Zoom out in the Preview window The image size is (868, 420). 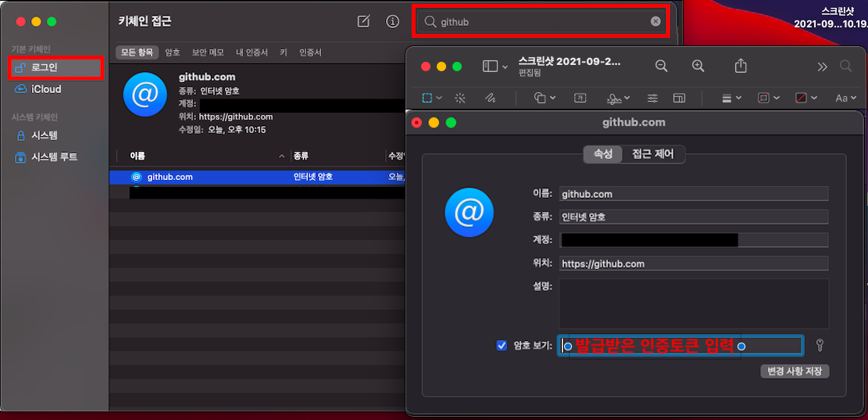[x=661, y=66]
